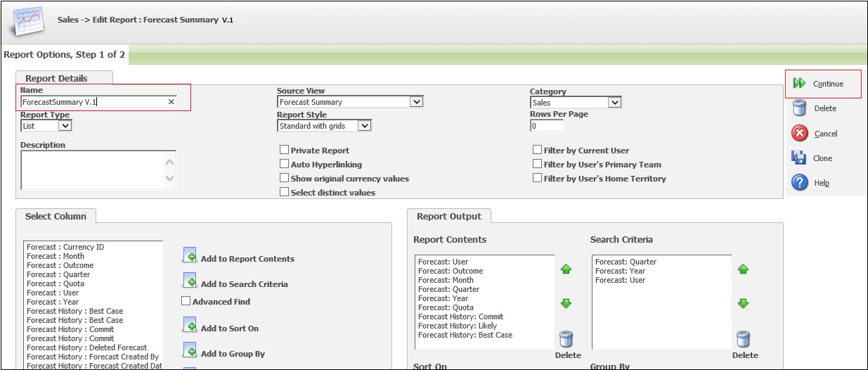Tick Filter by Current User checkbox
This screenshot has height=370, width=868.
(x=537, y=150)
